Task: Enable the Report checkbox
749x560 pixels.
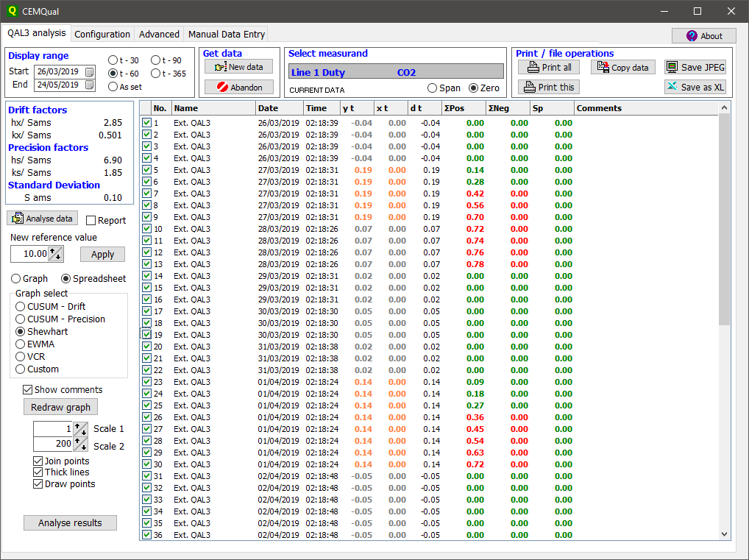Action: point(91,221)
